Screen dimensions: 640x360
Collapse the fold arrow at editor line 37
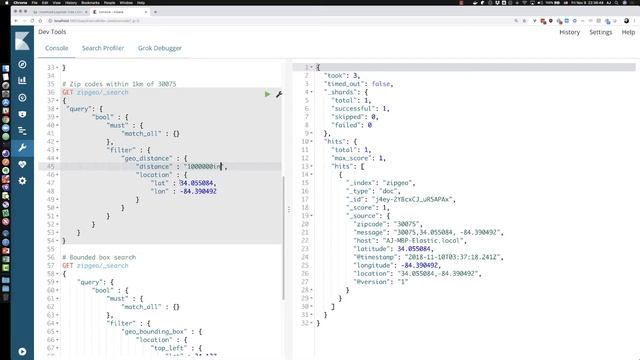pyautogui.click(x=57, y=100)
